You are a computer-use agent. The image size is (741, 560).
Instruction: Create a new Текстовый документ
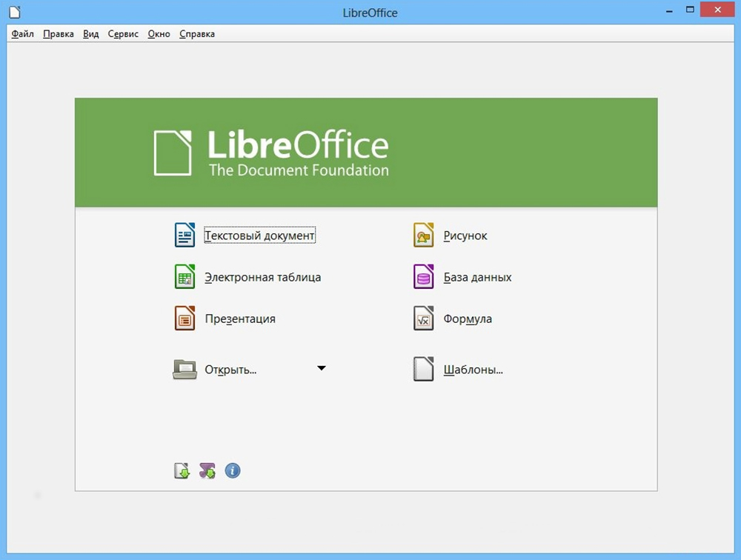point(259,236)
